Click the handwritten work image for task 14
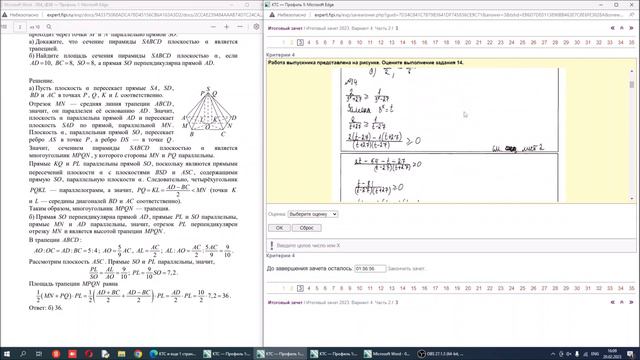 449,135
